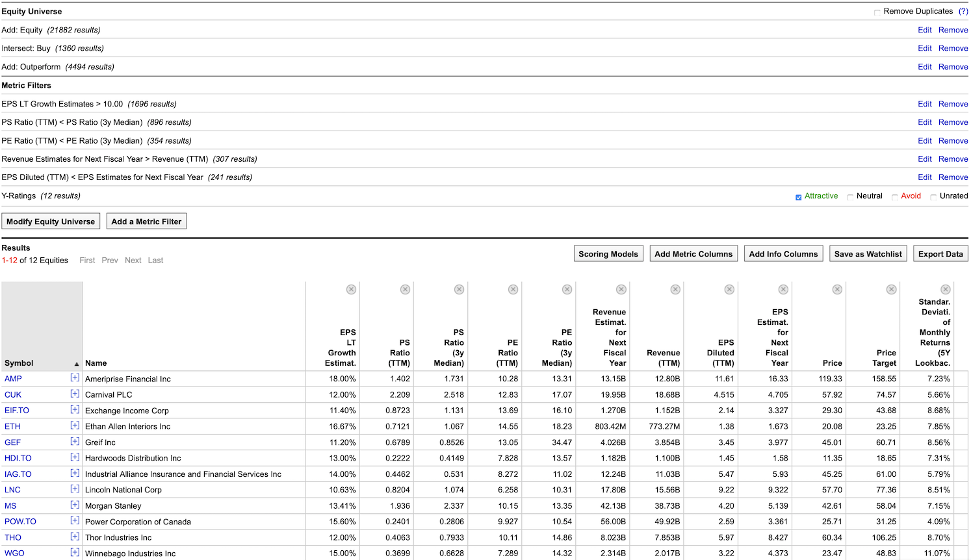This screenshot has width=971, height=560.
Task: Open the IAG.TO symbol link
Action: tap(18, 474)
